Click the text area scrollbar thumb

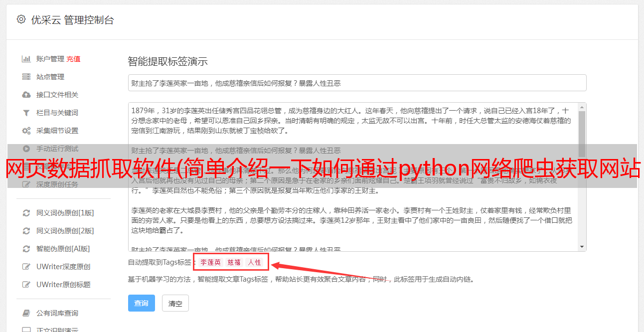click(582, 134)
